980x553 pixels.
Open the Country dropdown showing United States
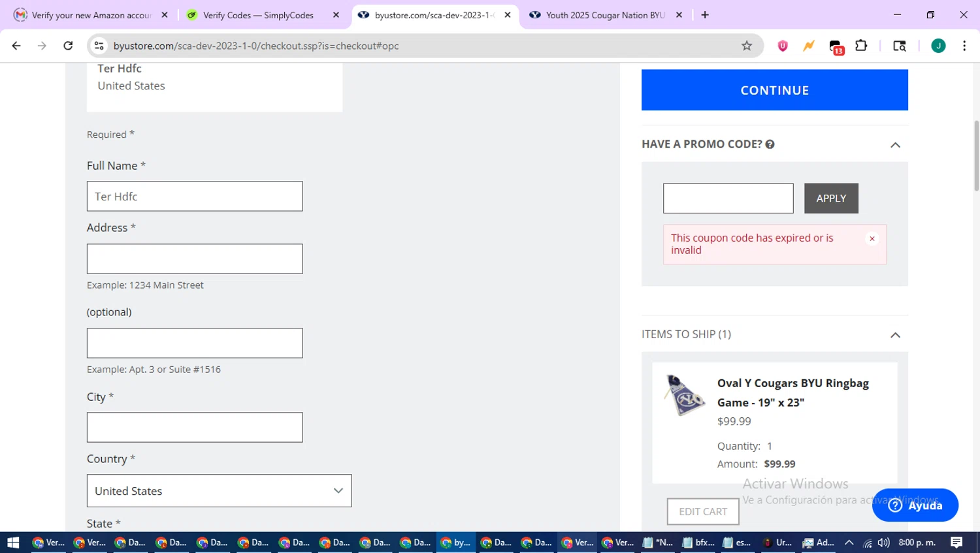coord(219,491)
